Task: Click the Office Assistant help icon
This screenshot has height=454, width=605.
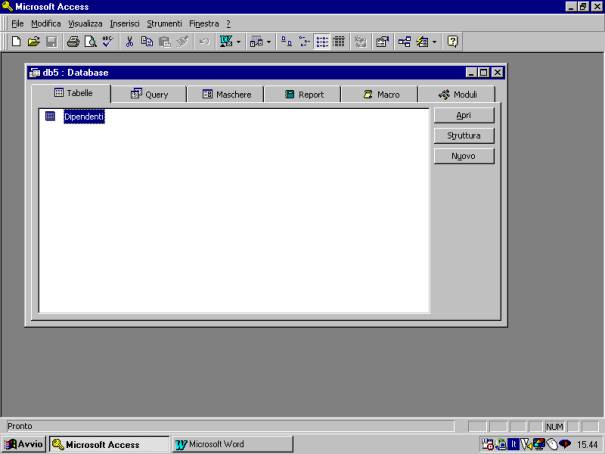Action: [x=453, y=41]
